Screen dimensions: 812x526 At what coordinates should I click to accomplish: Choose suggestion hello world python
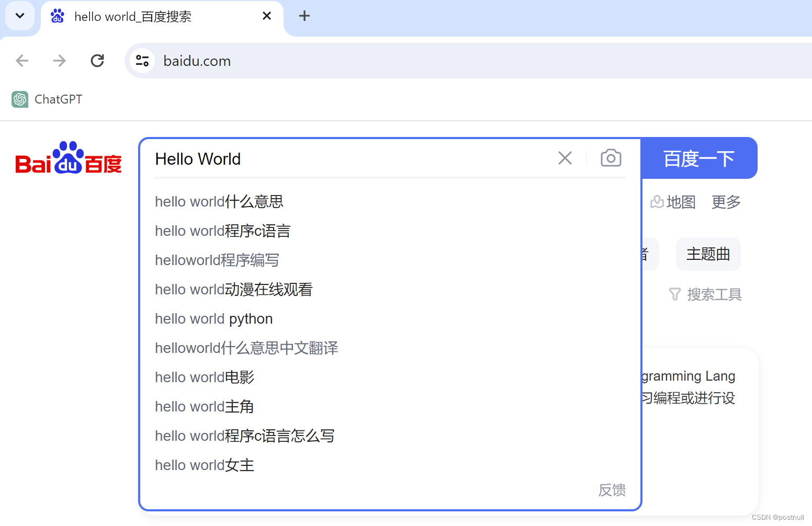click(390, 319)
